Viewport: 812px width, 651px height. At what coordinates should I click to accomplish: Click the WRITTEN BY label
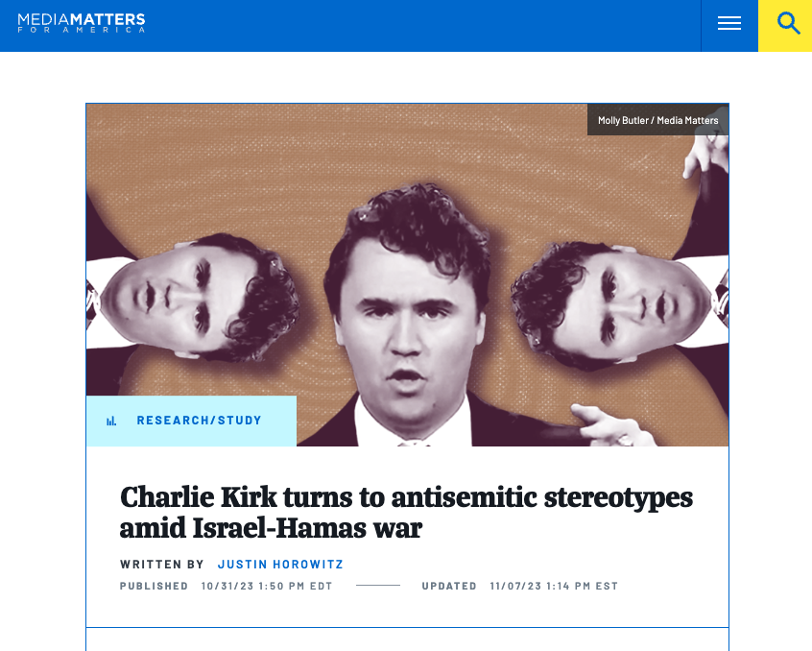point(162,564)
